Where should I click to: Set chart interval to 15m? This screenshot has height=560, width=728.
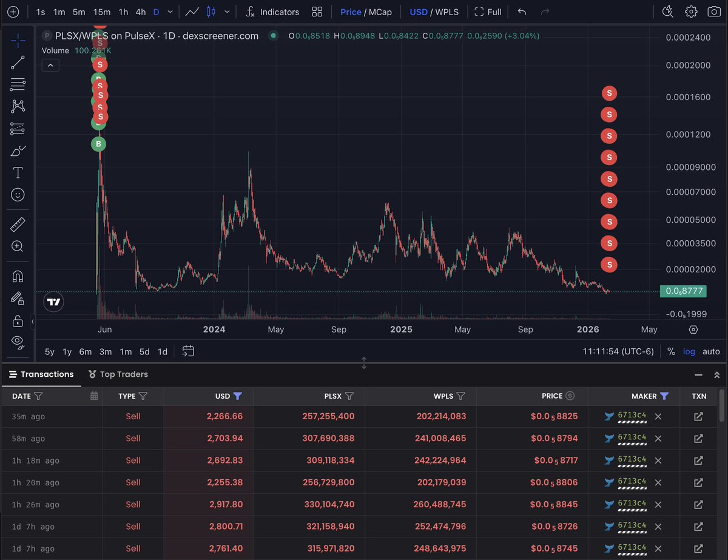pyautogui.click(x=102, y=12)
